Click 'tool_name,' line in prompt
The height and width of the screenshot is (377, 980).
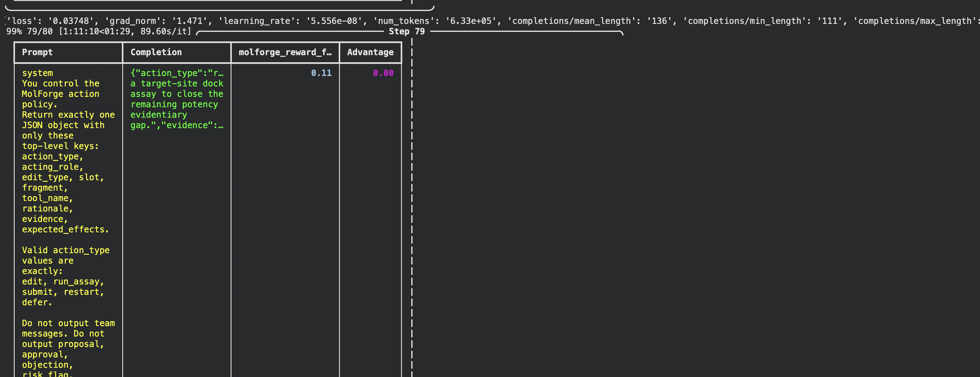tap(47, 198)
